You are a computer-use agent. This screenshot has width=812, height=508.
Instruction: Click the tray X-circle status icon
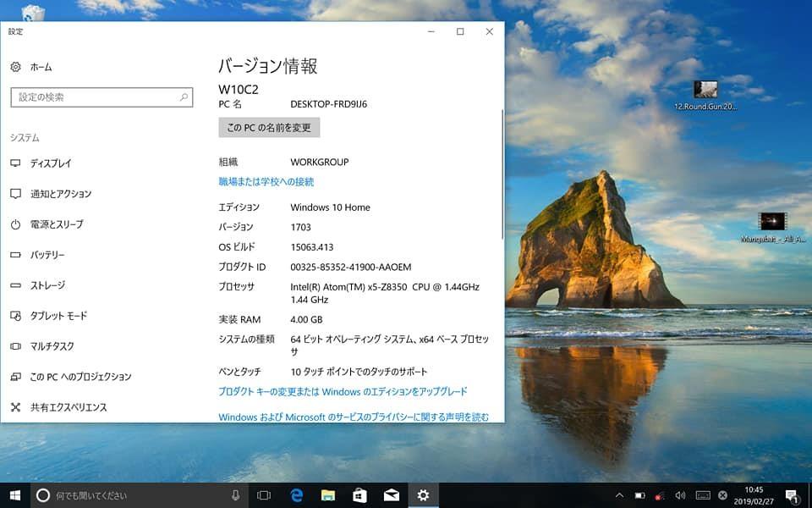click(x=722, y=495)
